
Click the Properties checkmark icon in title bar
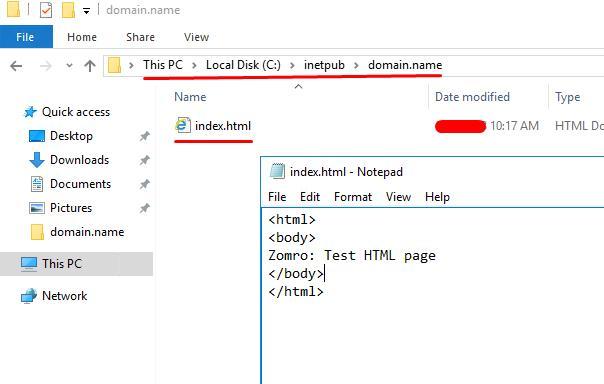pos(46,10)
